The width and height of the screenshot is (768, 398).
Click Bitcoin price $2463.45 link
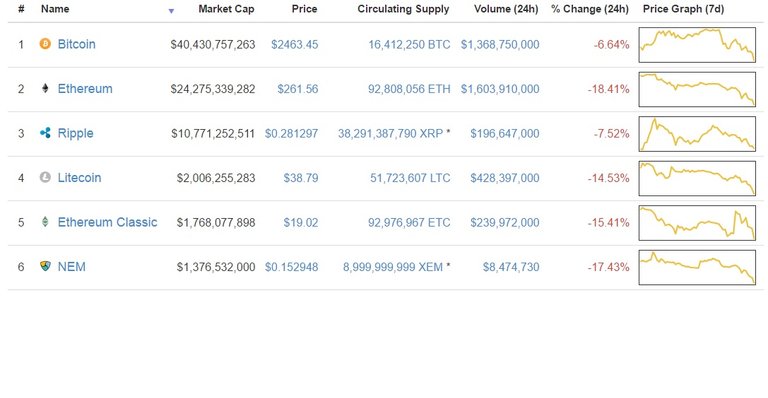tap(294, 45)
